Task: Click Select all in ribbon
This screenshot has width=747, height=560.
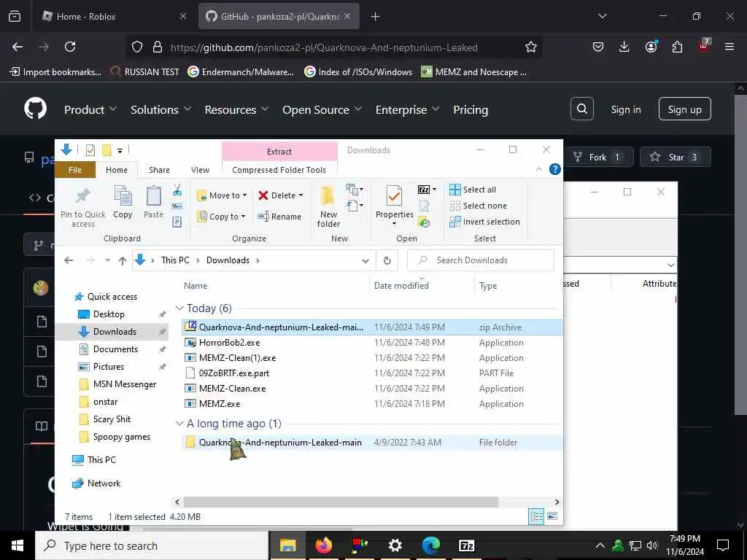Action: 473,190
